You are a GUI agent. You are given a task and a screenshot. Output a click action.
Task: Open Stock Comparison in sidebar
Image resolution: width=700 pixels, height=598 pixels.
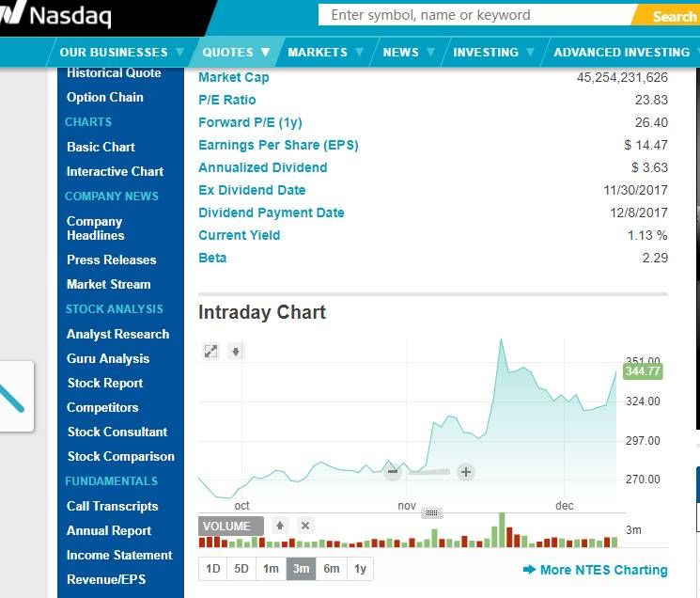pyautogui.click(x=121, y=456)
